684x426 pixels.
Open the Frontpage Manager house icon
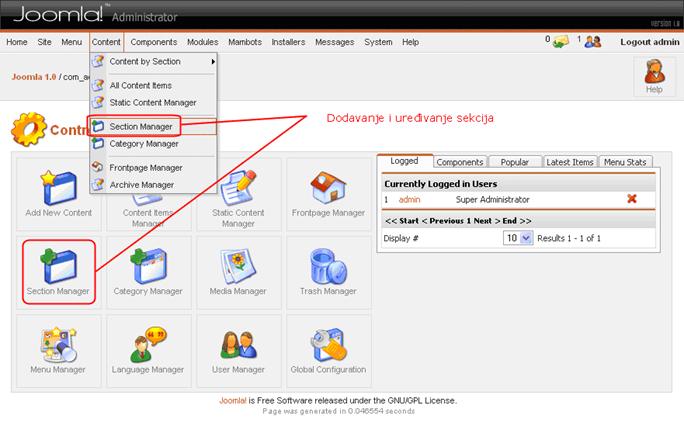[328, 188]
